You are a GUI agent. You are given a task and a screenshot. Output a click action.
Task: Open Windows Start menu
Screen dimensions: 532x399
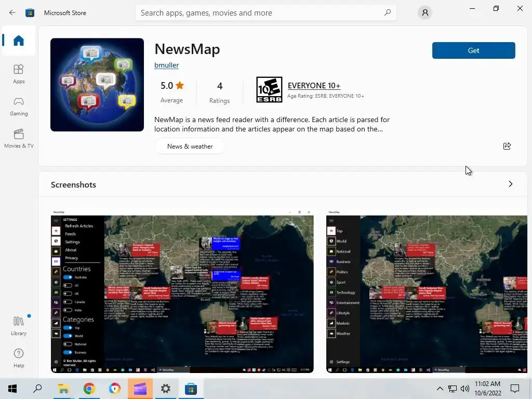pyautogui.click(x=12, y=389)
